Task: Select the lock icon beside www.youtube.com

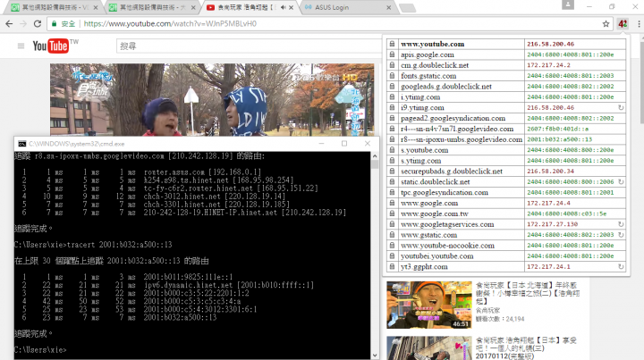Action: tap(393, 44)
